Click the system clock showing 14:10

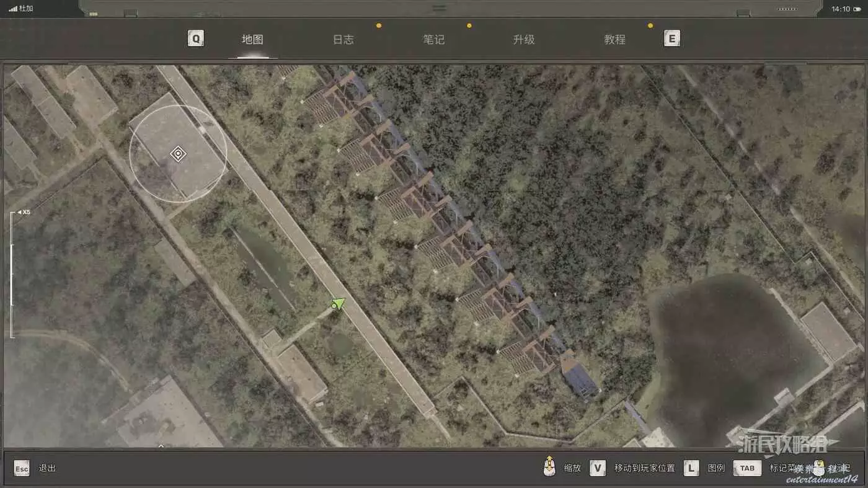[x=840, y=9]
